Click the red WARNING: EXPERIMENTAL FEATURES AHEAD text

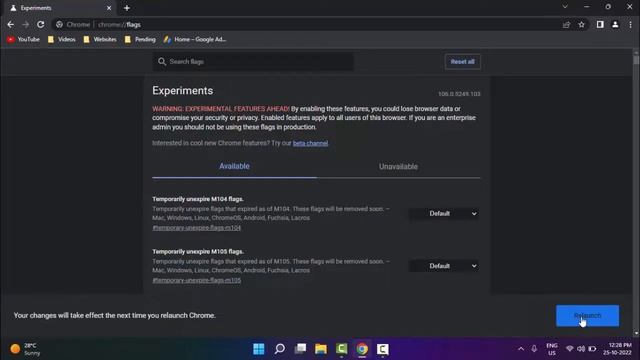(x=221, y=109)
